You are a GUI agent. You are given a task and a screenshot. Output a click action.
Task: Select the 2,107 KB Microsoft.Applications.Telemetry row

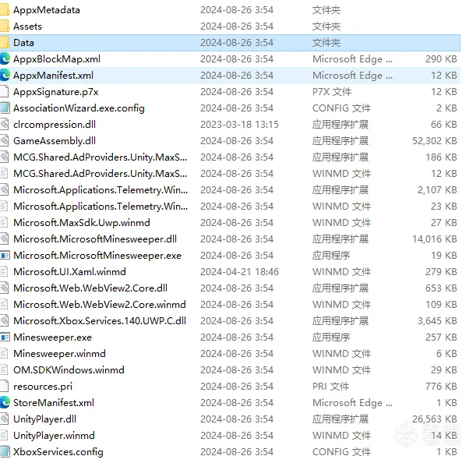[230, 190]
